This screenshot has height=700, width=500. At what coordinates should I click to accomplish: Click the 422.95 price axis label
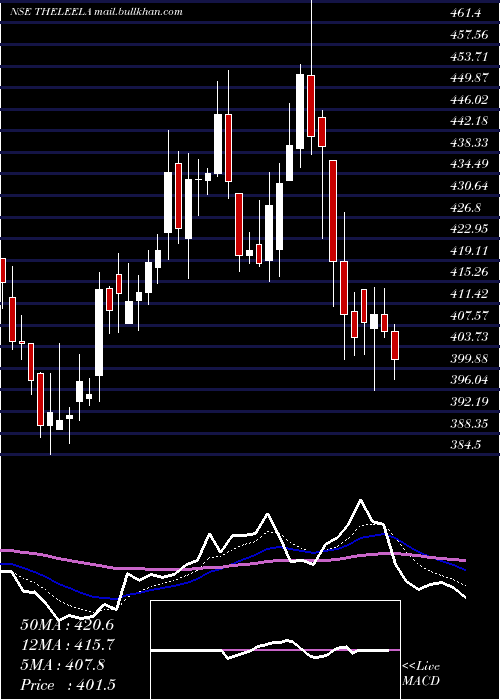[469, 229]
